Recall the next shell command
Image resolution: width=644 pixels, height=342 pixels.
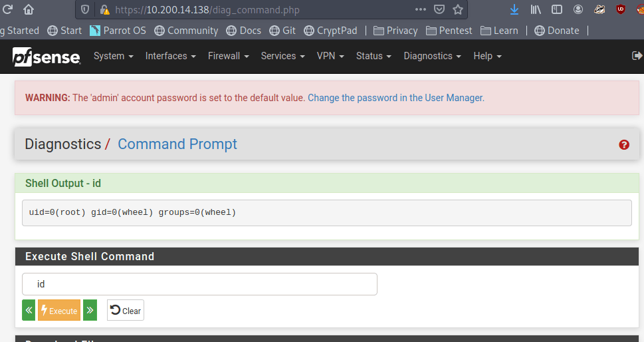click(90, 311)
